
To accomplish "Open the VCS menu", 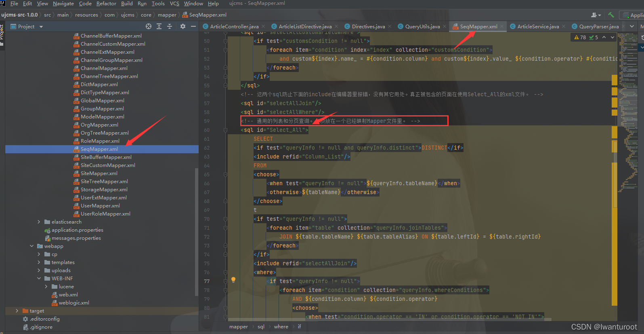I will point(174,4).
